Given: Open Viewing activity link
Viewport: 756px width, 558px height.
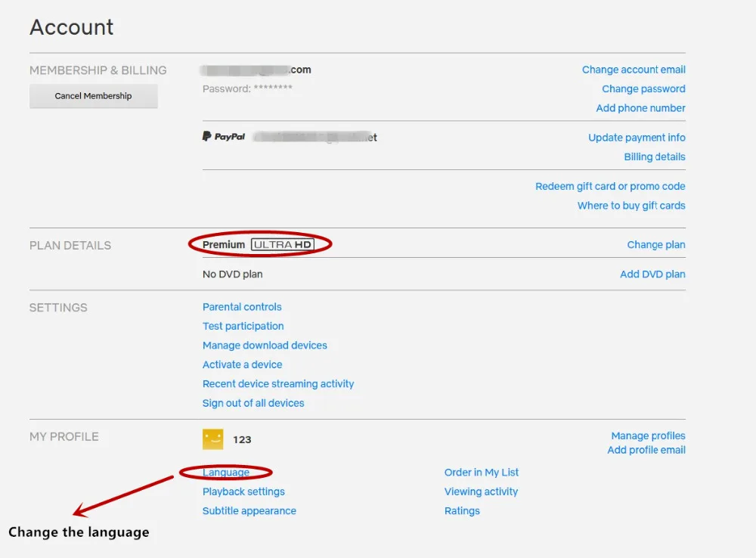Looking at the screenshot, I should tap(481, 492).
